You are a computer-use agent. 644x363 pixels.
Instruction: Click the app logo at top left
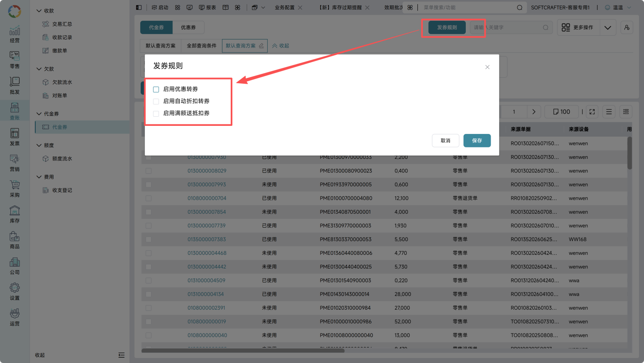click(x=15, y=11)
